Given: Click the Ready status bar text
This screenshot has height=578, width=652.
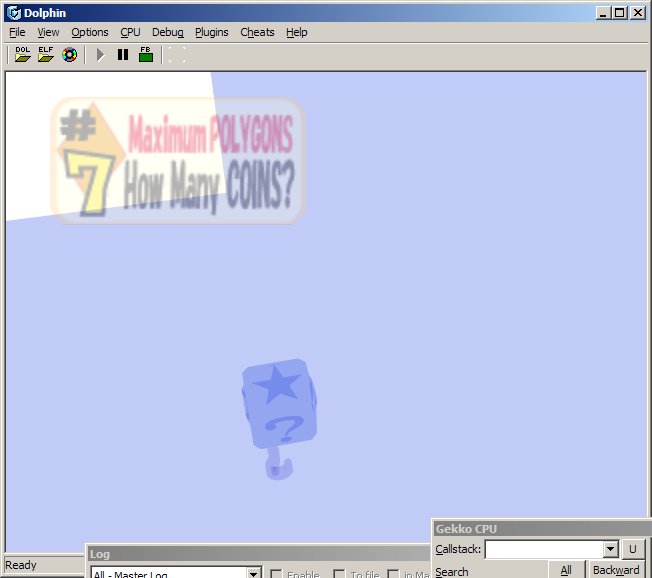Looking at the screenshot, I should (21, 565).
